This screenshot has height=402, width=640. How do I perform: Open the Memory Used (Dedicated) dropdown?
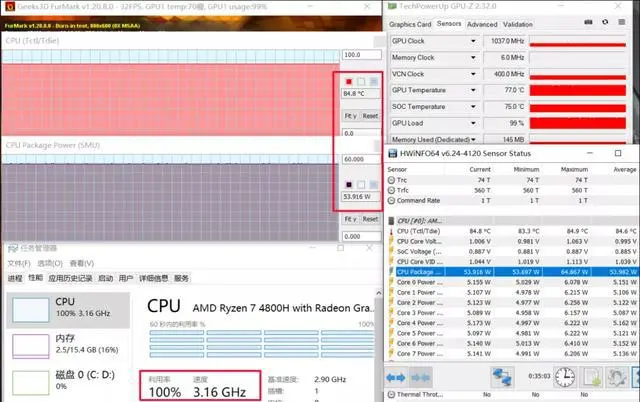tap(473, 140)
